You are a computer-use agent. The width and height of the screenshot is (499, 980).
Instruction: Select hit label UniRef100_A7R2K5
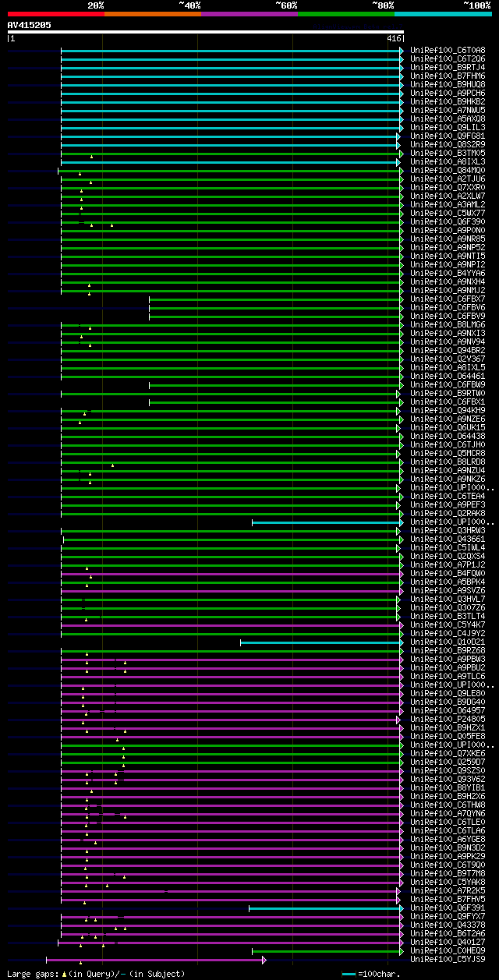click(448, 891)
